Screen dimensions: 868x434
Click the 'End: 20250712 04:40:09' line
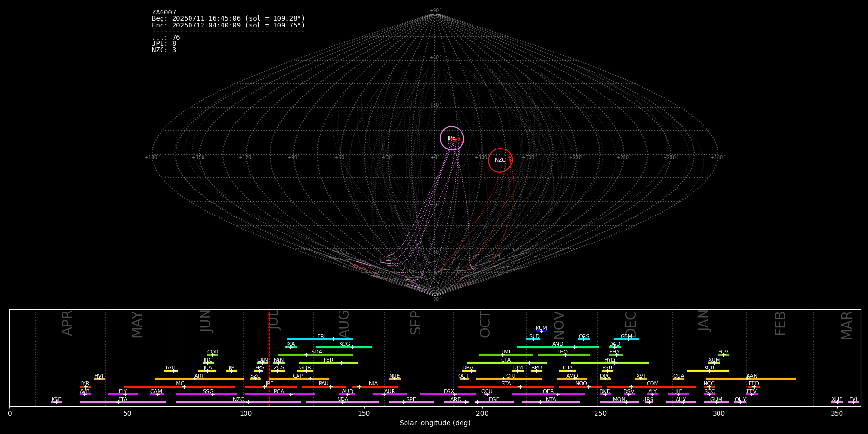(x=229, y=25)
